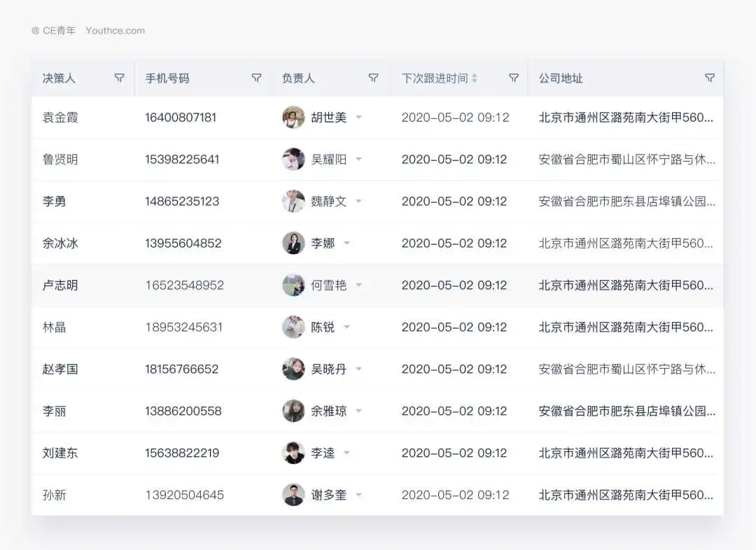Click phone number 13955604852
This screenshot has width=756, height=550.
point(183,244)
